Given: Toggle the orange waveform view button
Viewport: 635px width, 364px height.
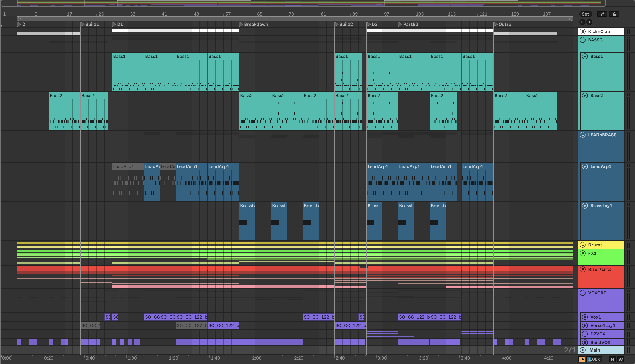Looking at the screenshot, I should click(x=582, y=360).
